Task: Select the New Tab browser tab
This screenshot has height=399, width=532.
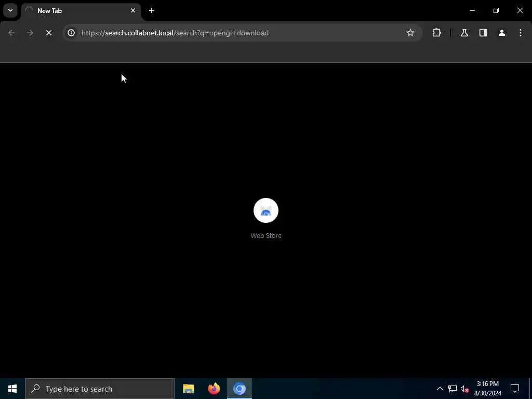Action: tap(81, 11)
